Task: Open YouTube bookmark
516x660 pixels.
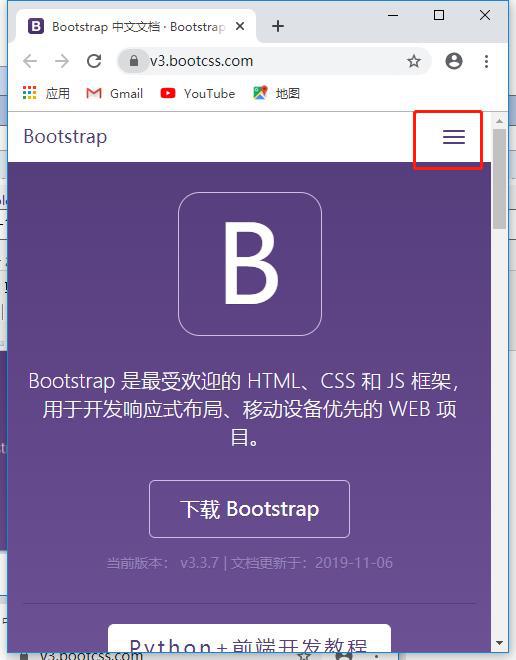Action: coord(197,93)
